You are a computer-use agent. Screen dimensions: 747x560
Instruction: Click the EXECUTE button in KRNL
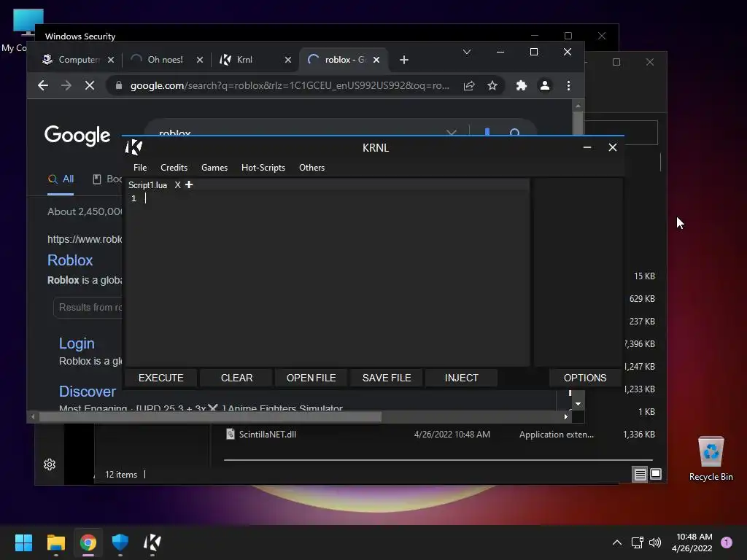160,378
